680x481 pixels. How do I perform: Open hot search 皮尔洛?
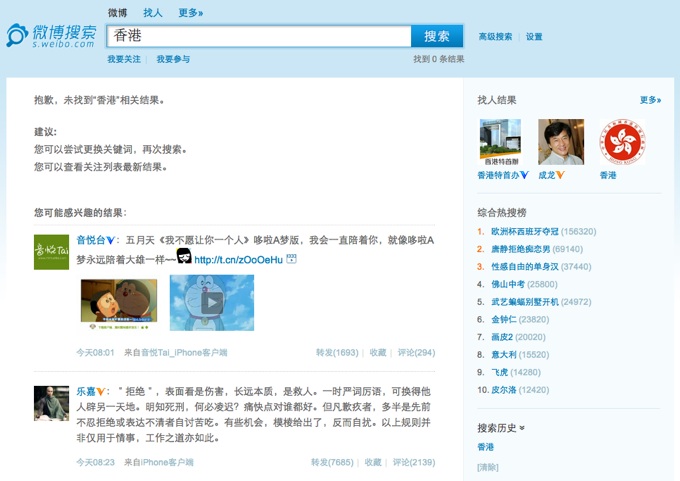[x=503, y=390]
